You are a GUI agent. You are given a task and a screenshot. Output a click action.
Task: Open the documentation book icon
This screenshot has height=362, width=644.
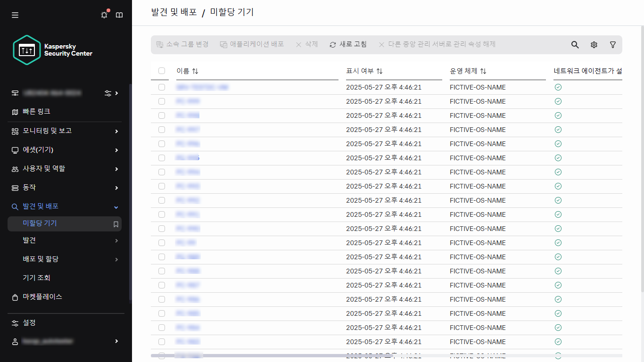119,15
